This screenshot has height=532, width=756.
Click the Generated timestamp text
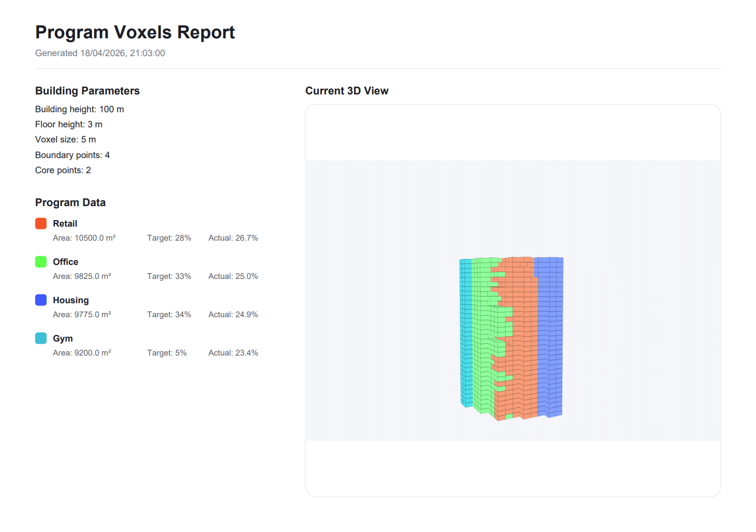coord(100,53)
